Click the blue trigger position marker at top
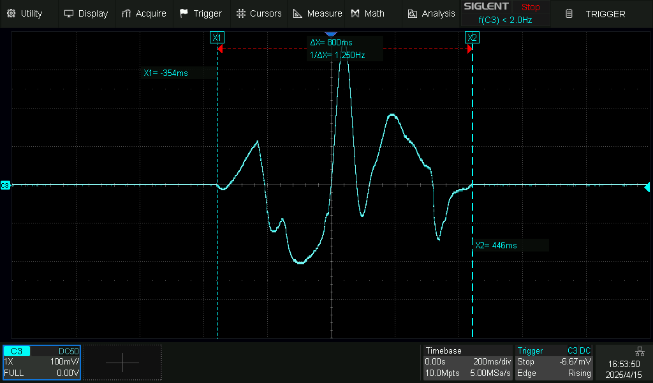This screenshot has width=653, height=383. coord(331,34)
